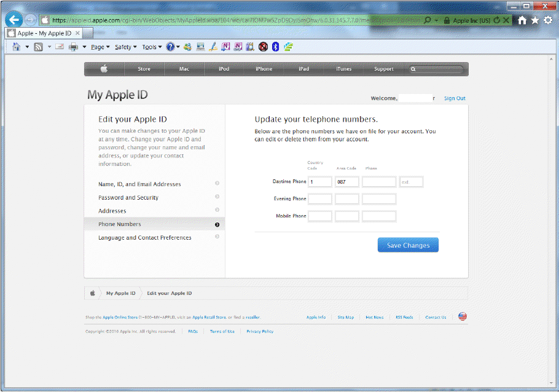559x392 pixels.
Task: Go to iTunes in Apple navigation
Action: pyautogui.click(x=343, y=69)
